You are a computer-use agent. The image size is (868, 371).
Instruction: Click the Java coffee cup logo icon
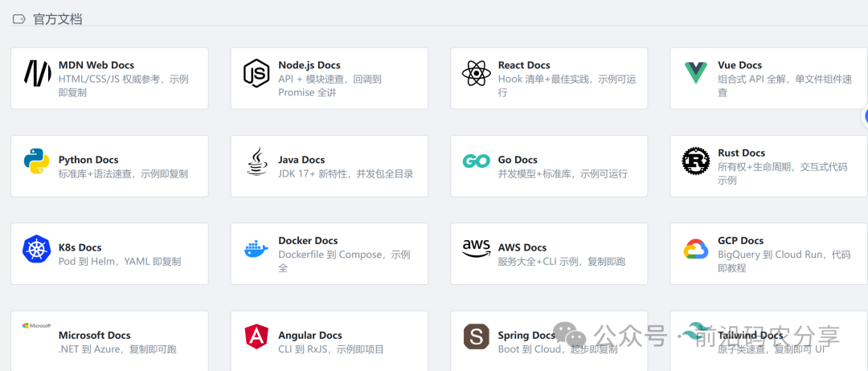point(256,161)
